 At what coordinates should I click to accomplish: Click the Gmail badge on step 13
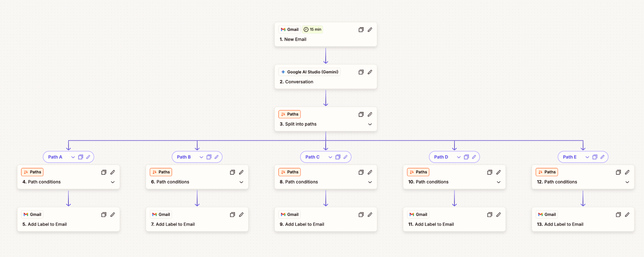547,214
